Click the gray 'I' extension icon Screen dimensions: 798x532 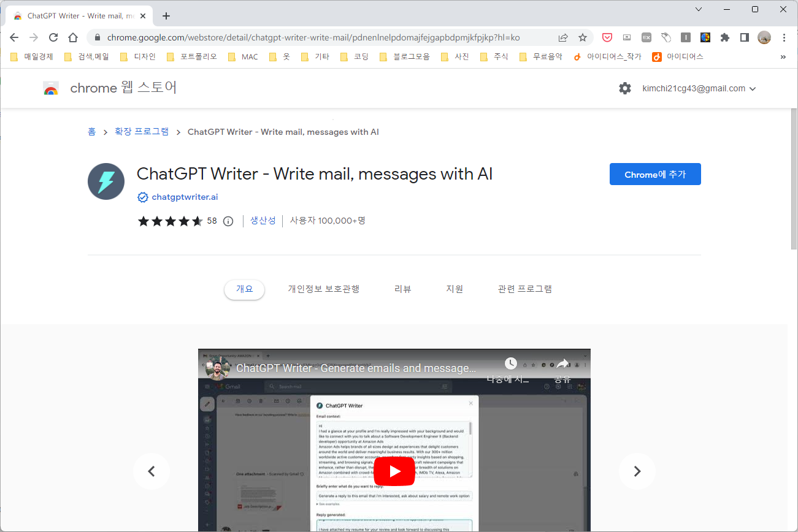point(686,37)
